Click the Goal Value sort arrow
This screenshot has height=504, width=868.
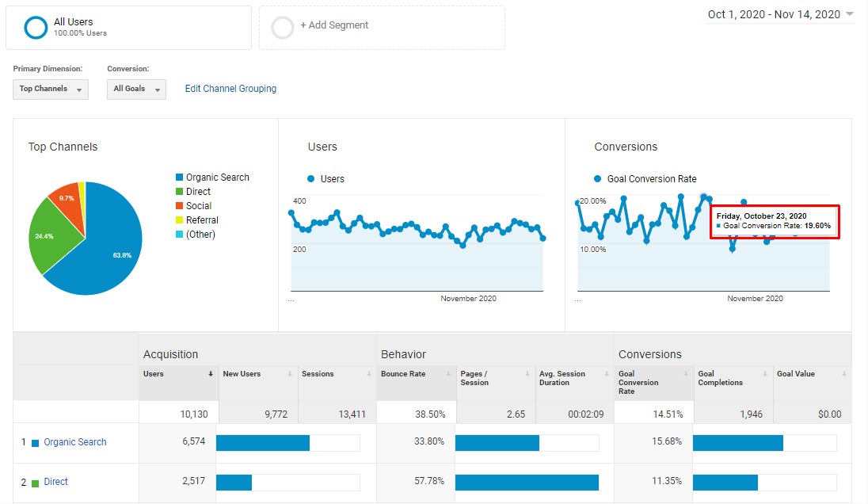pyautogui.click(x=843, y=373)
